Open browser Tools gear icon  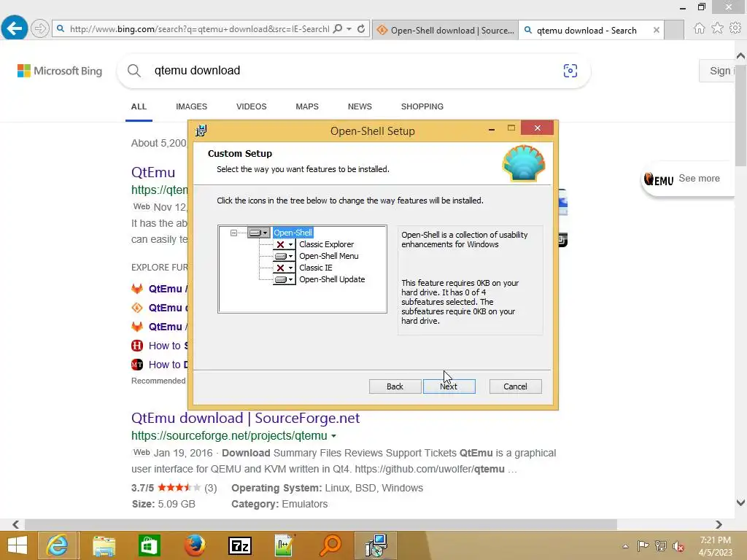click(x=735, y=28)
